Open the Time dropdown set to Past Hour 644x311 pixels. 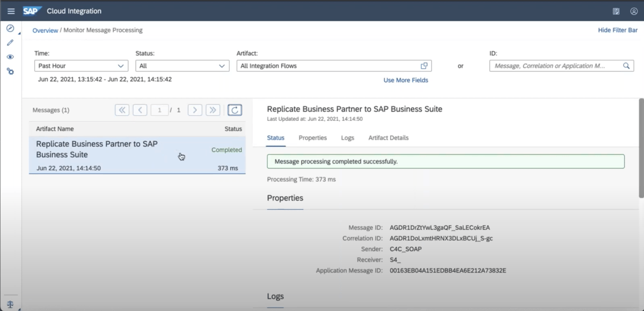click(x=81, y=66)
